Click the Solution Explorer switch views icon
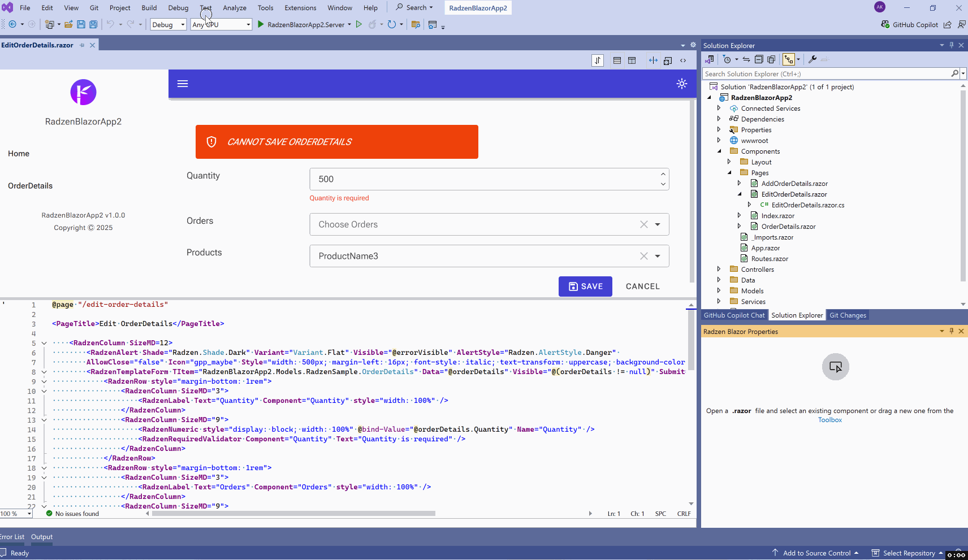 coord(710,59)
